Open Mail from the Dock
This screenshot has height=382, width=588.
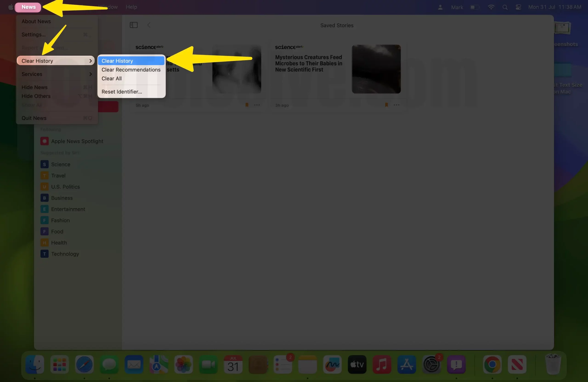tap(134, 365)
